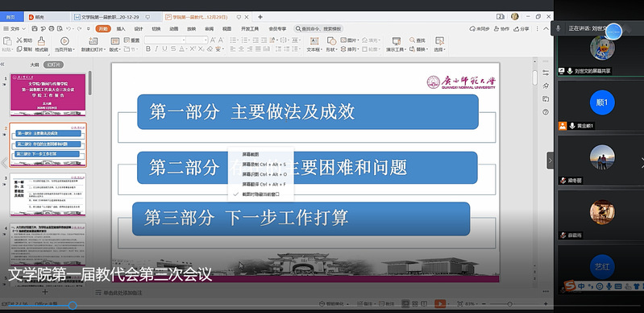Click the Print Preview icon

pyautogui.click(x=60, y=29)
